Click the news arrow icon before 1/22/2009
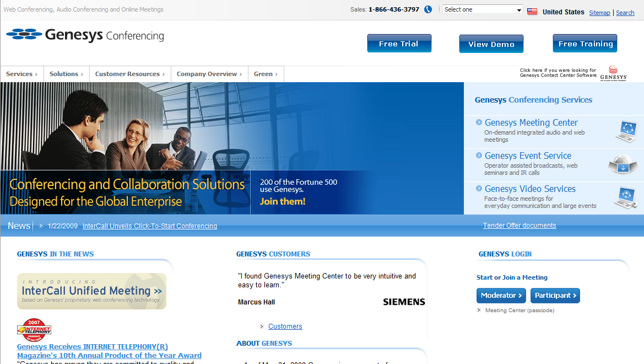 pyautogui.click(x=41, y=226)
